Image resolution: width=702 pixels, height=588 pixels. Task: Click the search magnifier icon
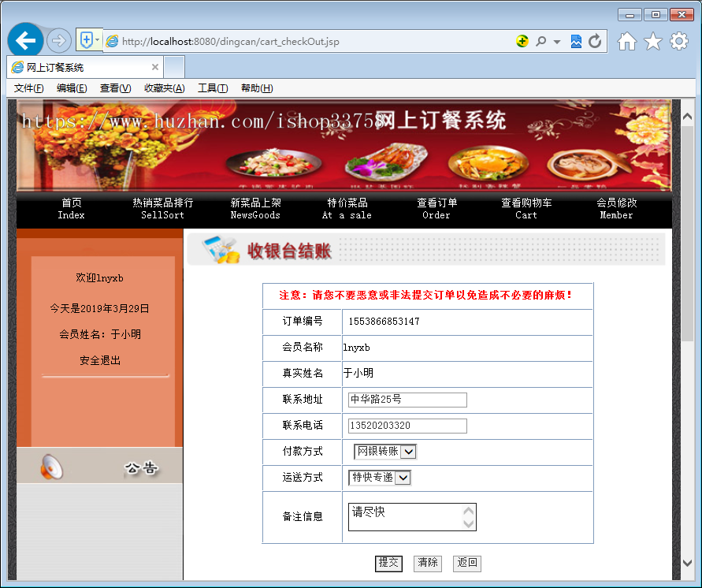point(541,40)
